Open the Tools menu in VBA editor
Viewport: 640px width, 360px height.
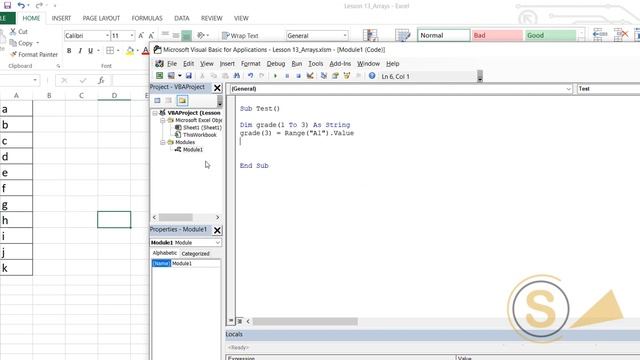pyautogui.click(x=316, y=64)
